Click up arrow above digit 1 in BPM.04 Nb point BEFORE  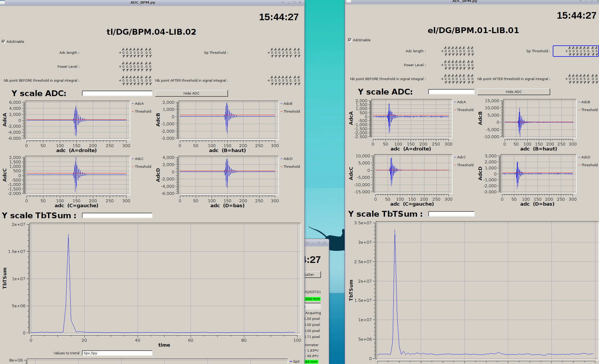pos(138,77)
